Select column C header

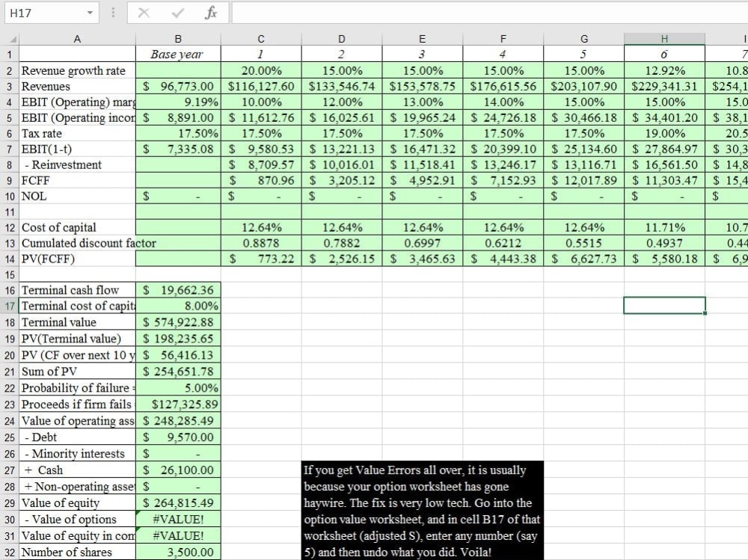261,39
